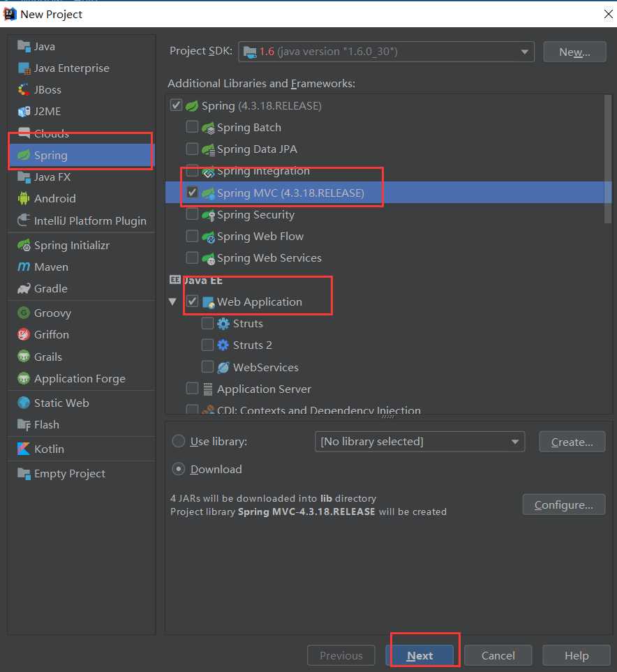Click the Spring Web Services icon

(x=209, y=258)
